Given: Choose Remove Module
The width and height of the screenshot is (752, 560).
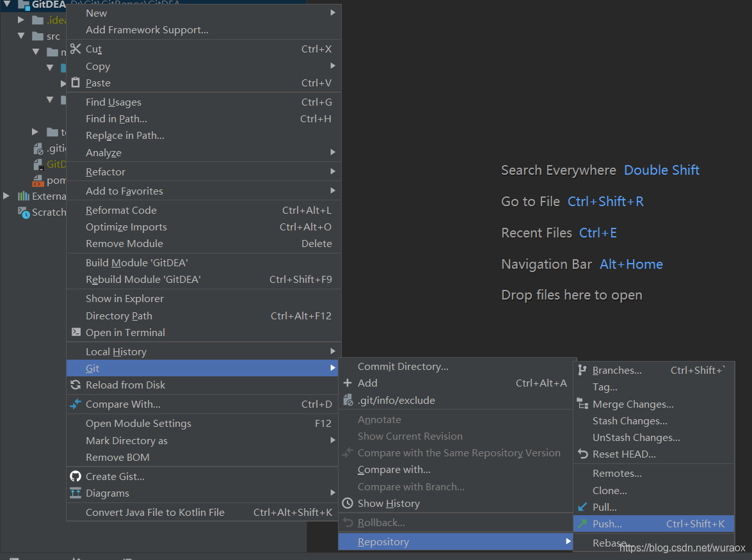Looking at the screenshot, I should [204, 244].
